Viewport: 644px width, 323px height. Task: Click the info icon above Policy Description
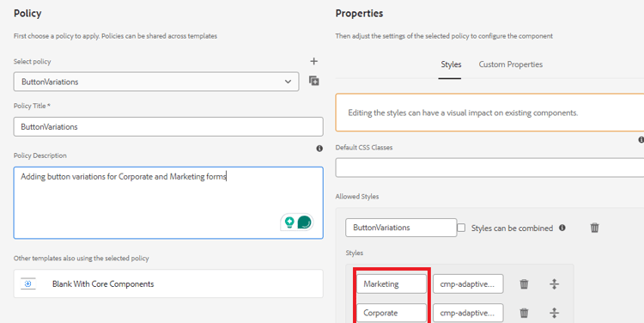tap(319, 149)
